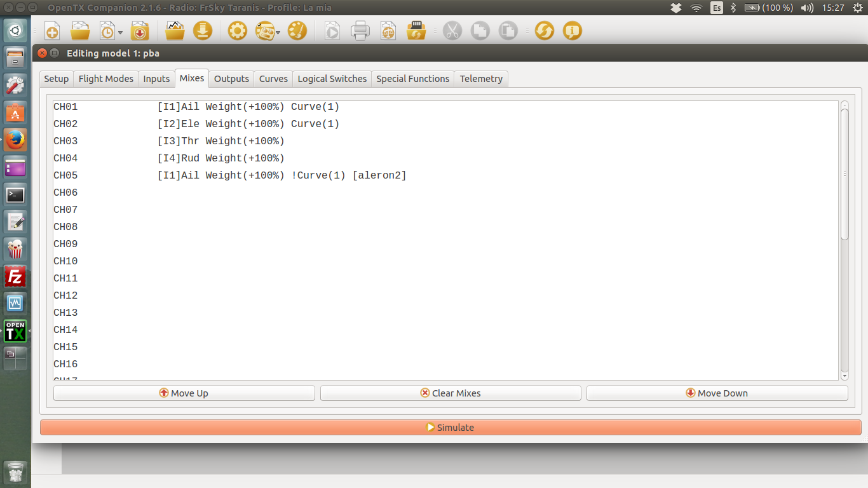Open the Telemetry tab
The height and width of the screenshot is (488, 868).
pyautogui.click(x=481, y=79)
